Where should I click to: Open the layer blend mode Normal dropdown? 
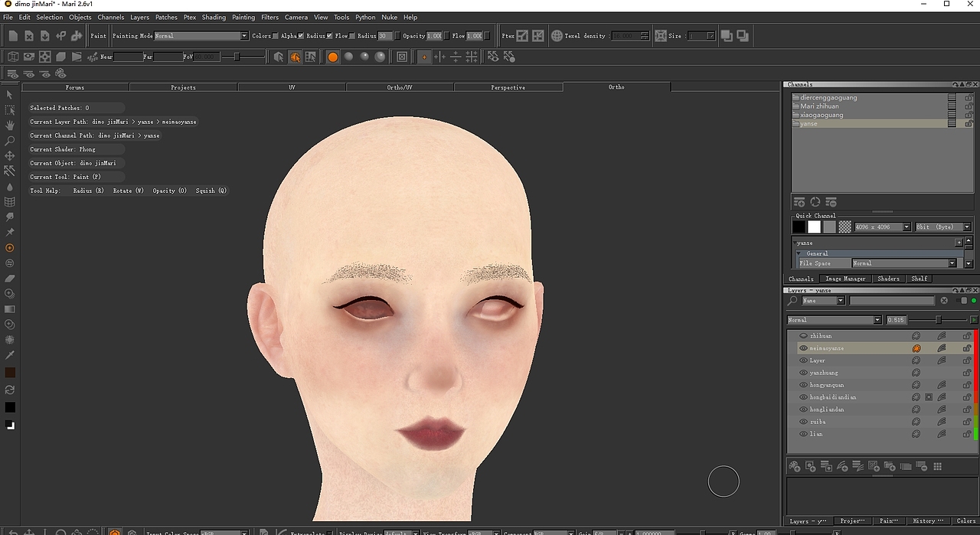[835, 320]
